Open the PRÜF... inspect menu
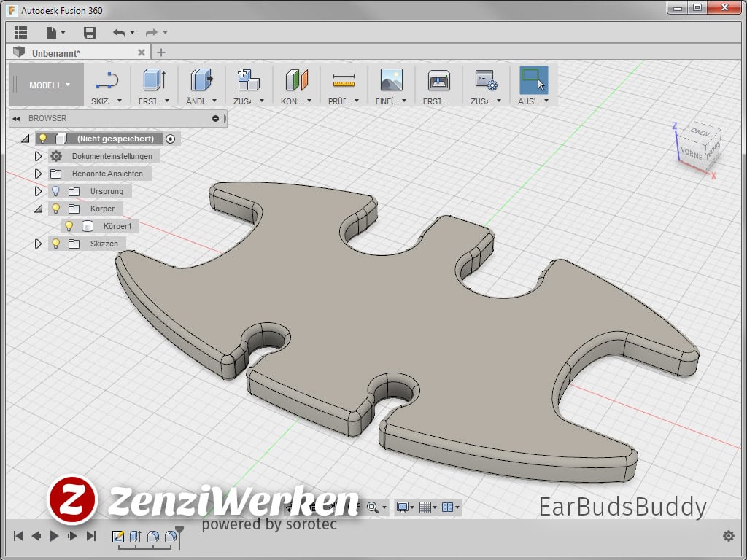747x560 pixels. [343, 101]
